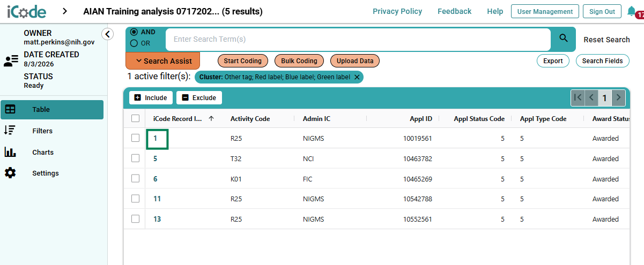Open Settings in the sidebar
Image resolution: width=644 pixels, height=265 pixels.
pos(46,173)
